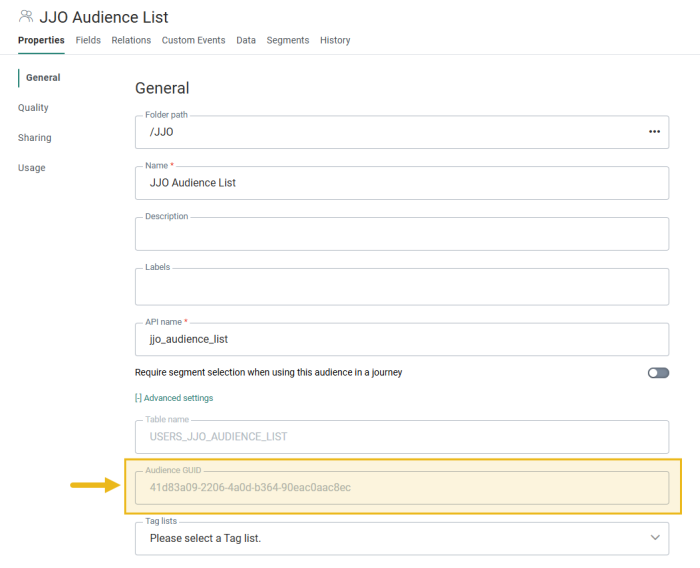Viewport: 700px width, 568px height.
Task: Click into the Name input field
Action: pyautogui.click(x=400, y=183)
